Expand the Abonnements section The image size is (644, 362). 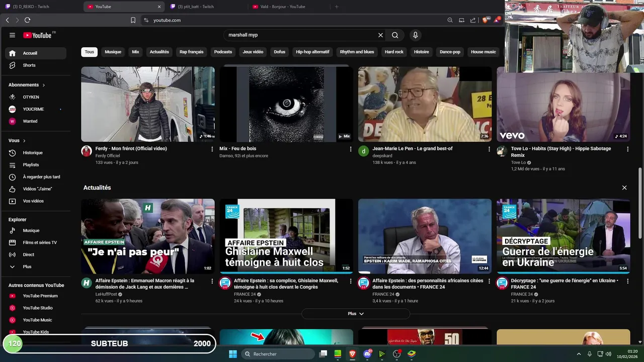pyautogui.click(x=27, y=85)
